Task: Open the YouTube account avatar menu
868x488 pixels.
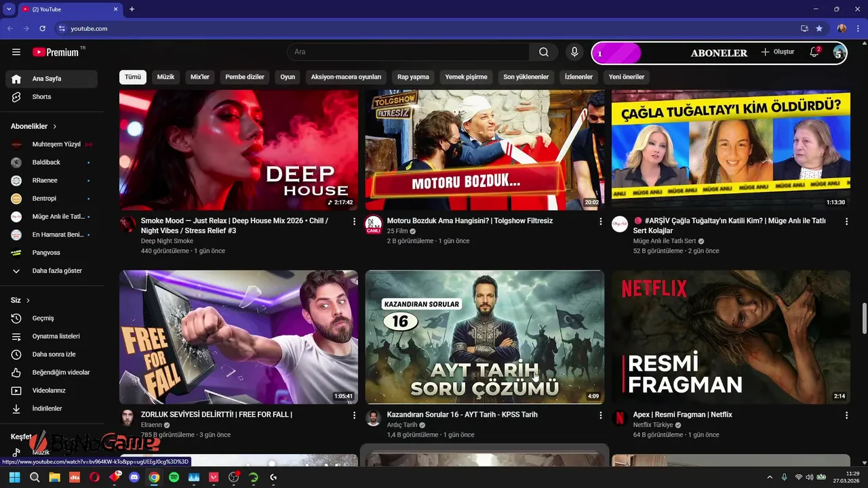Action: tap(839, 52)
